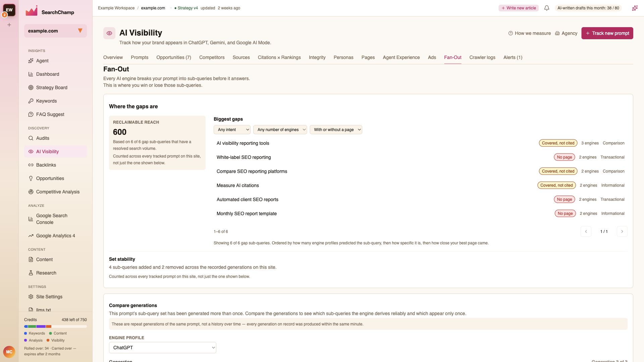Open the notifications bell

547,8
